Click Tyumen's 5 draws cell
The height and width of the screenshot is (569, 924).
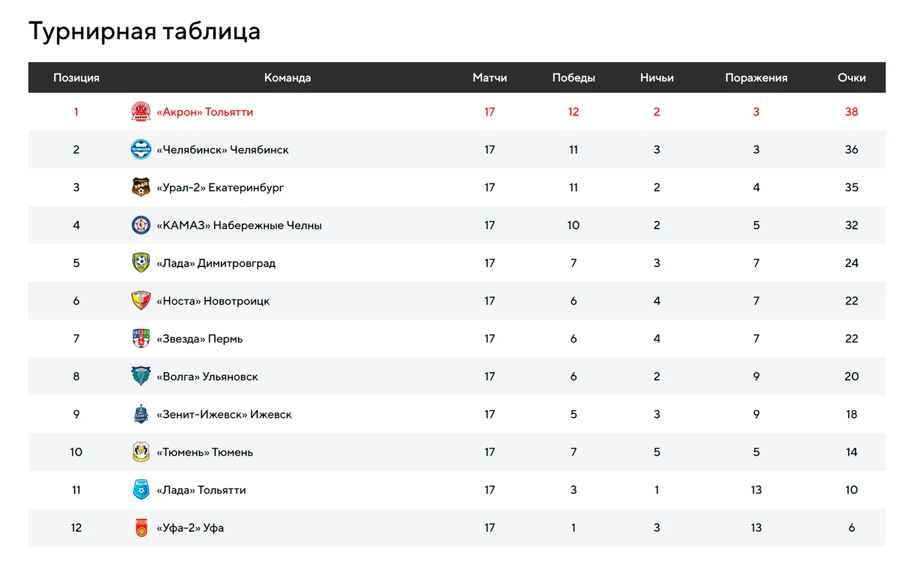(x=657, y=453)
